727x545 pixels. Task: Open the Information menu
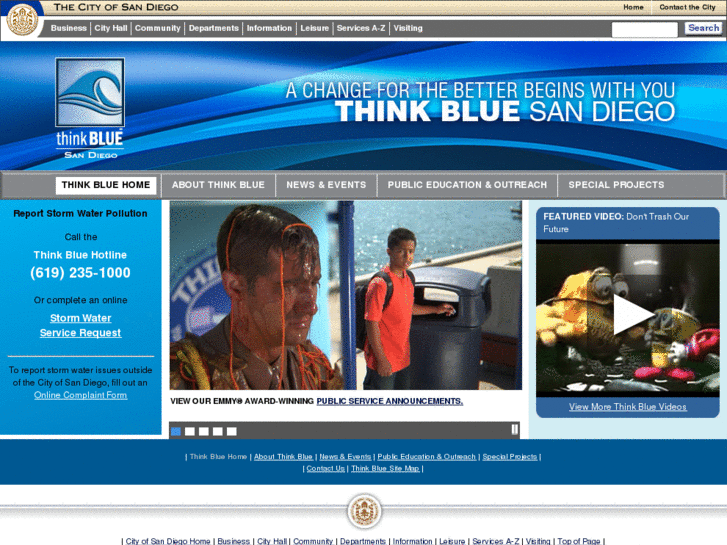tap(269, 28)
